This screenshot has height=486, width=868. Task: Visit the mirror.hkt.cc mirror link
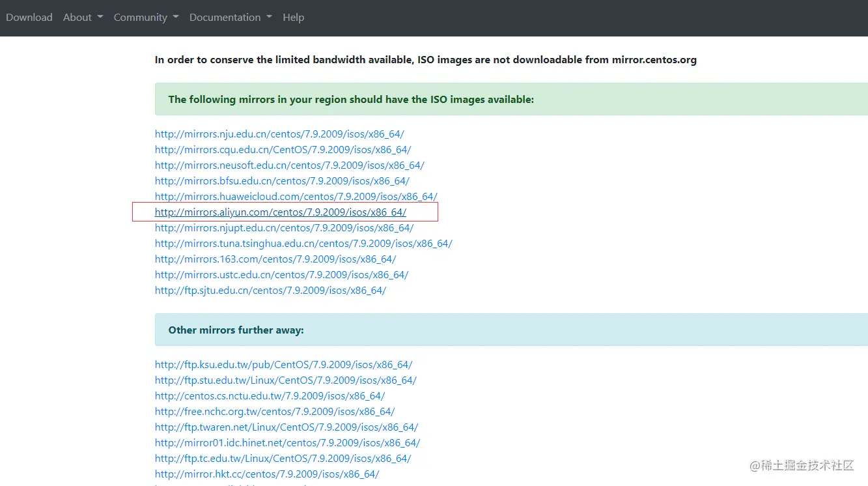click(x=267, y=474)
